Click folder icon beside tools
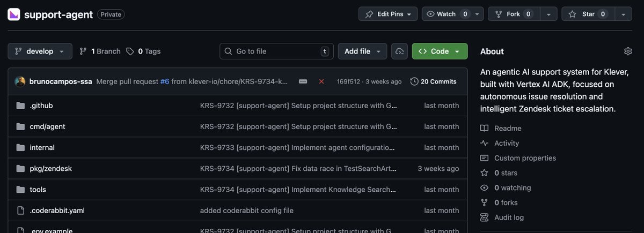 coord(20,189)
